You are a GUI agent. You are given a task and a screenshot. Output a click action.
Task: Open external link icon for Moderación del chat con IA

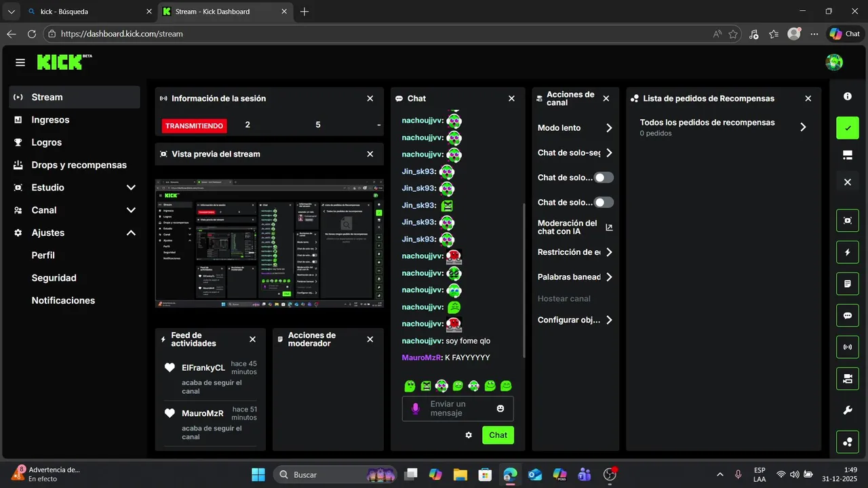tap(609, 228)
